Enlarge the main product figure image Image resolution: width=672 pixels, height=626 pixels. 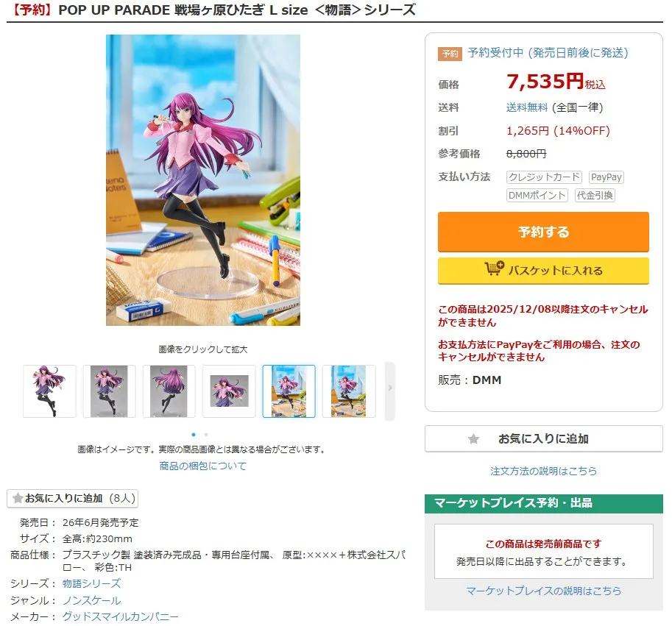203,180
